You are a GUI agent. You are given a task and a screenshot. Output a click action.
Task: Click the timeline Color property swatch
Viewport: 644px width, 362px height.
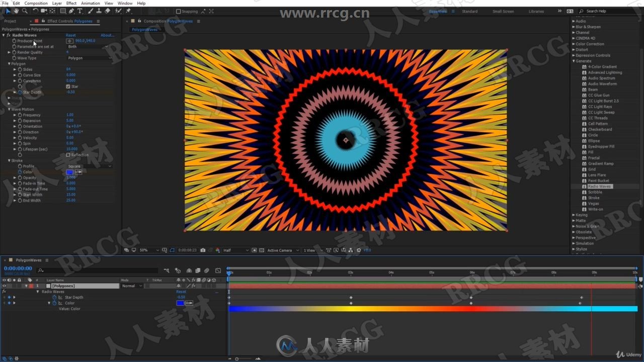pyautogui.click(x=180, y=303)
